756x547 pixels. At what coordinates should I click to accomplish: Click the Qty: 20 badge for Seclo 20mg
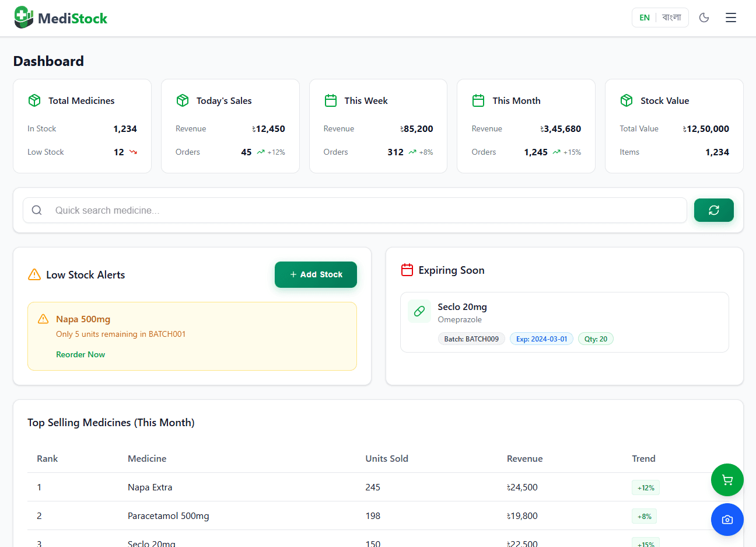(596, 339)
